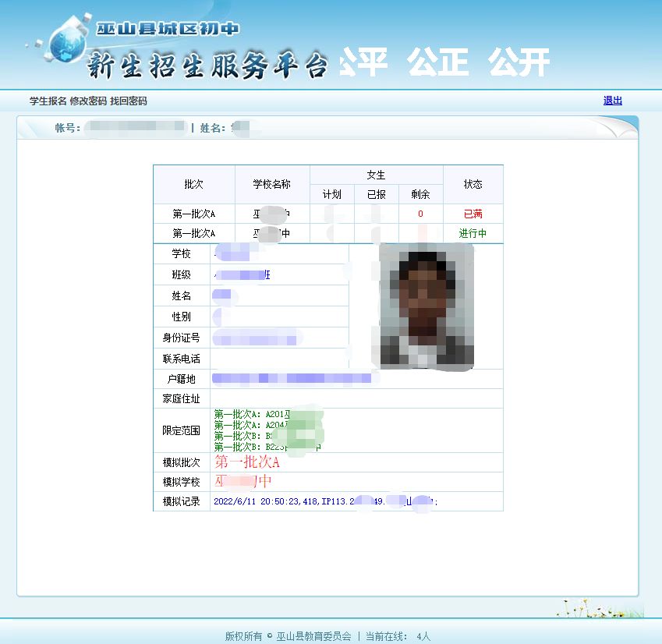Screen dimensions: 662x644
Task: Click the 模拟批次 value 第一批次A
Action: point(247,462)
